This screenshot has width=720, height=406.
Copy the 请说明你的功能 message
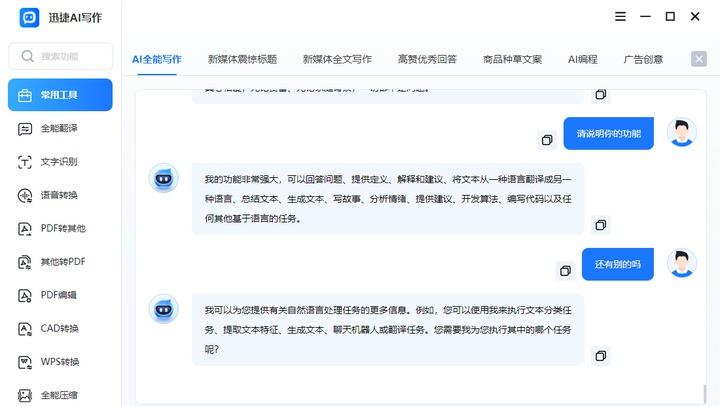(x=547, y=140)
